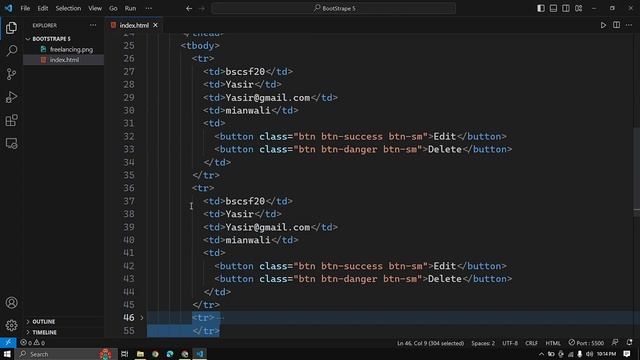Click the remote window status bar icon

[x=8, y=343]
